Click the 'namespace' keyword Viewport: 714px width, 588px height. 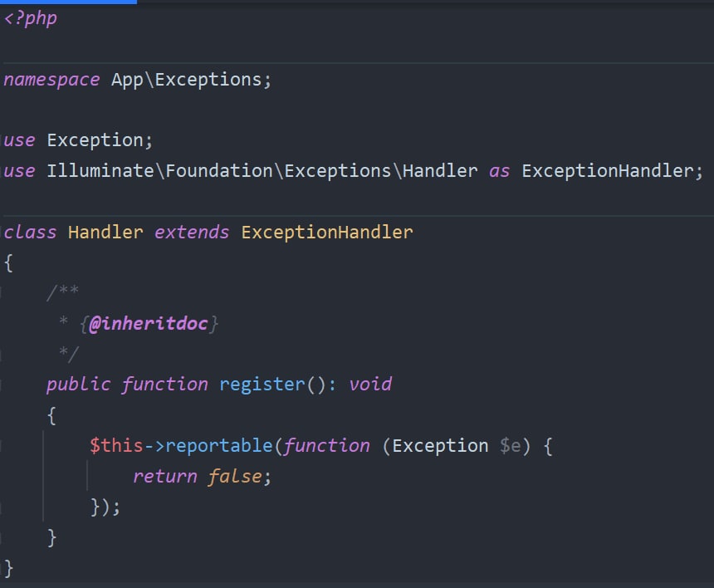51,81
